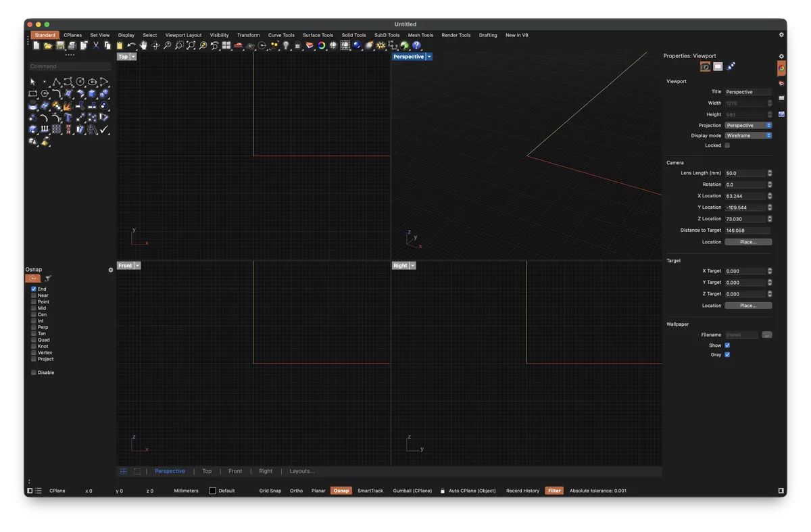This screenshot has width=811, height=532.
Task: Click the checkmark Check objects icon
Action: 104,130
